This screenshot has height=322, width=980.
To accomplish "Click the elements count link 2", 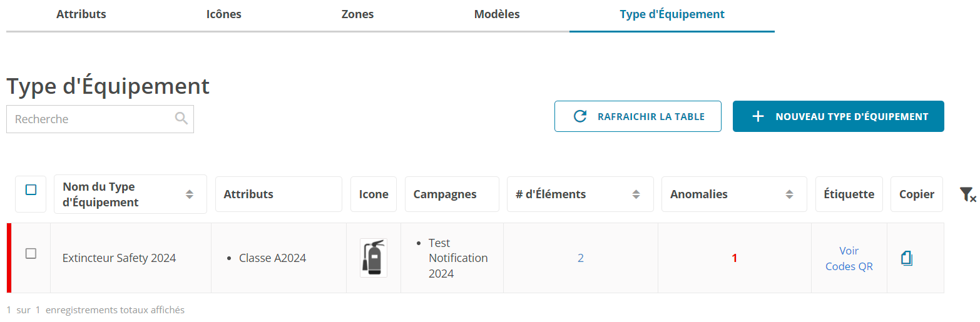I will (581, 258).
